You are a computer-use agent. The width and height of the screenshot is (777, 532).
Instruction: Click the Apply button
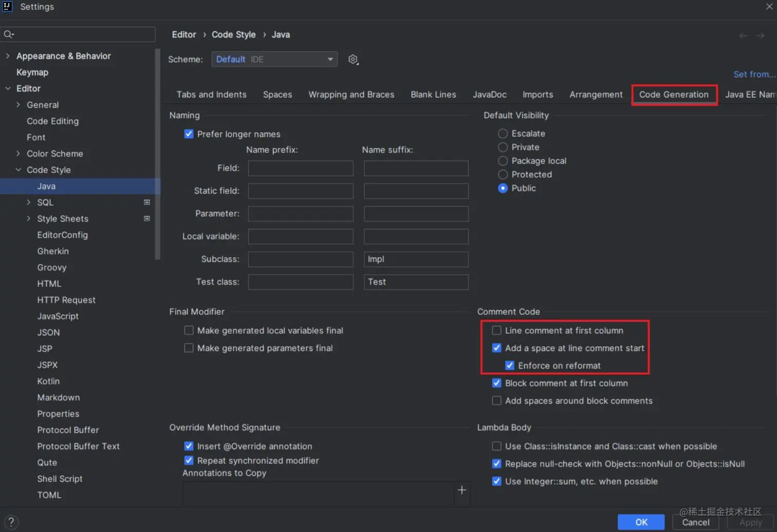click(750, 522)
